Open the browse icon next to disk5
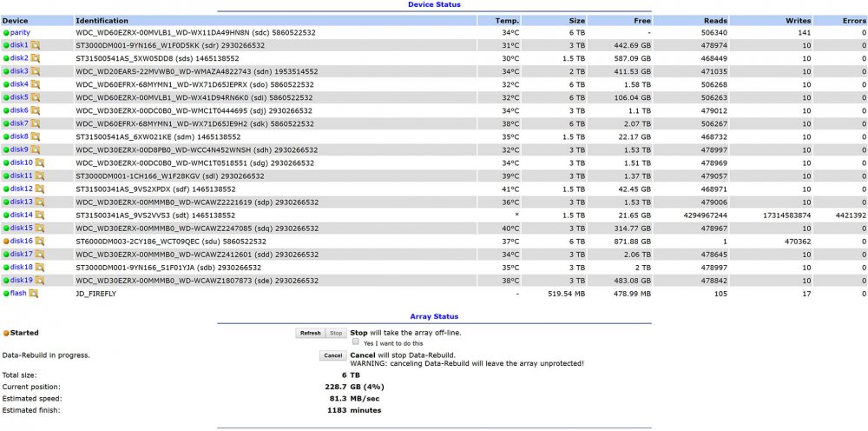Viewport: 868px width, 431px height. pyautogui.click(x=36, y=97)
